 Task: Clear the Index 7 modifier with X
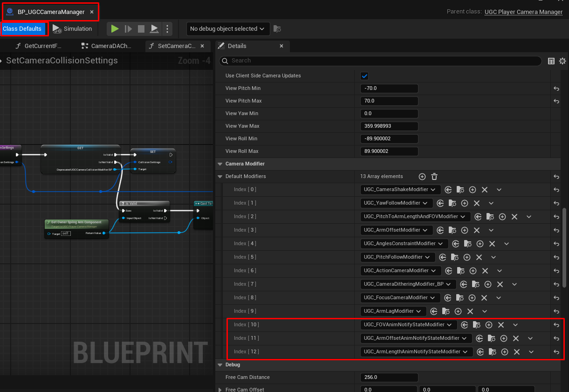(500, 284)
